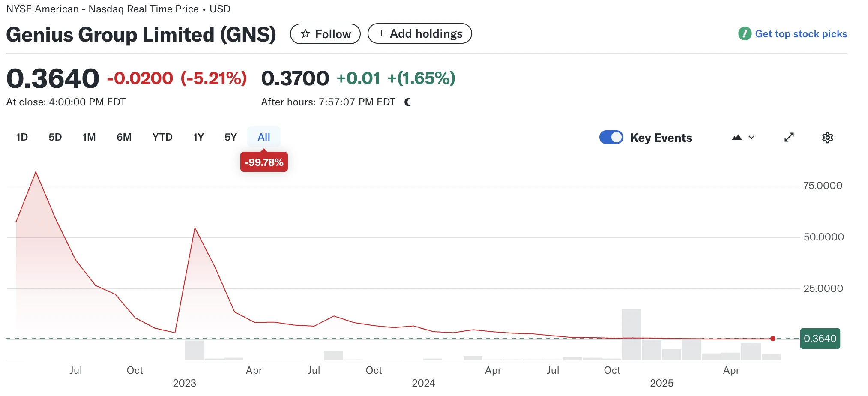
Task: Click the green top stock picks badge icon
Action: click(x=745, y=33)
